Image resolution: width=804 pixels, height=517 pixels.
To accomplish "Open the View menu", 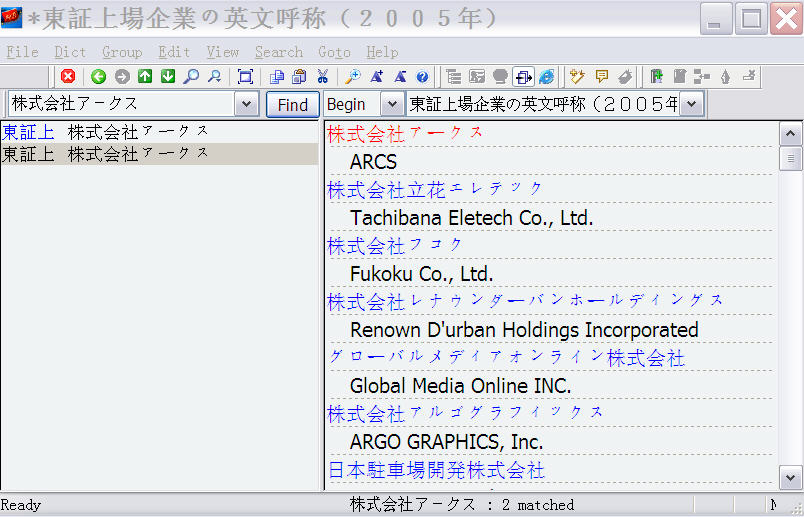I will pyautogui.click(x=223, y=52).
